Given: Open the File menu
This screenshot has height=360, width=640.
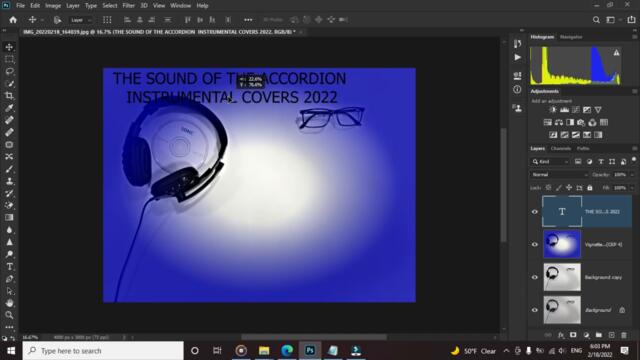Looking at the screenshot, I should coord(20,6).
